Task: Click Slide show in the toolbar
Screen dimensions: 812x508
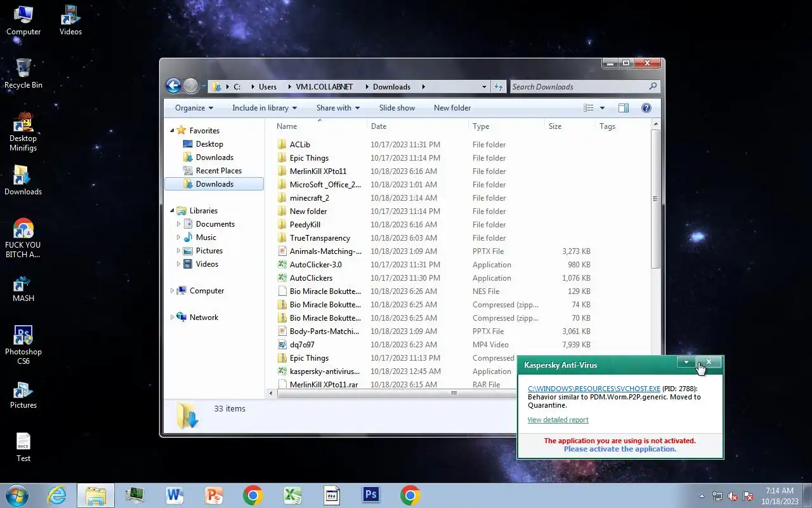Action: 397,108
